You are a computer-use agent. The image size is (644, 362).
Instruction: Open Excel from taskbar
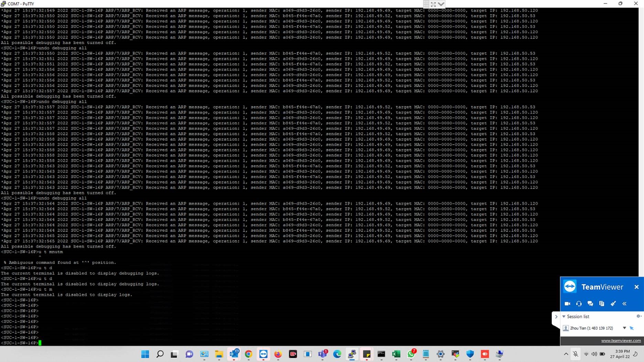point(396,354)
